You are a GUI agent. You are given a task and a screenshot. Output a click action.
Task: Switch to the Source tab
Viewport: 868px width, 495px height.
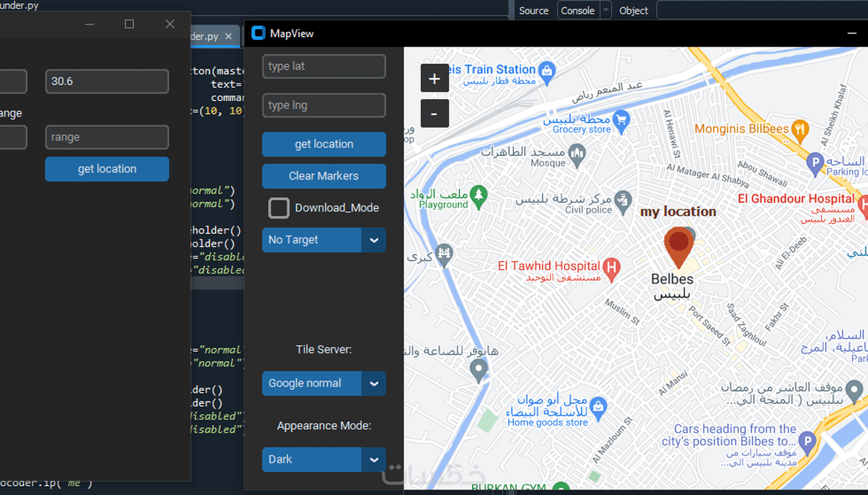click(x=534, y=11)
